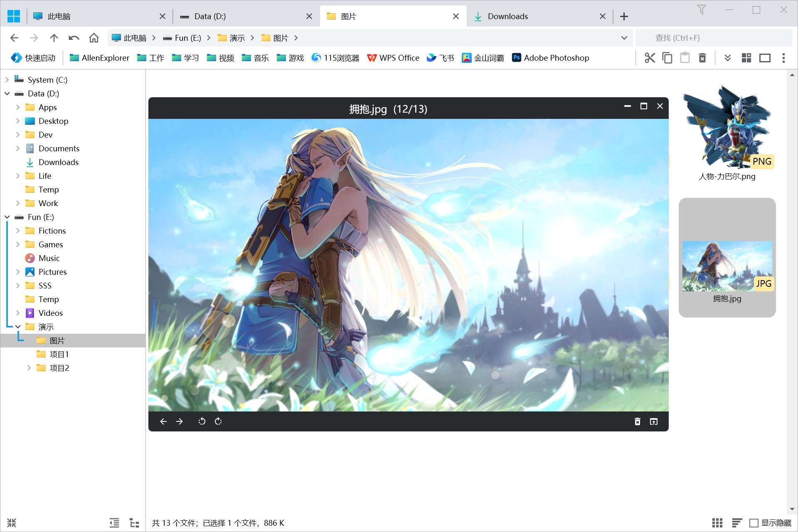
Task: Toggle the preview pane layout icon
Action: 765,58
